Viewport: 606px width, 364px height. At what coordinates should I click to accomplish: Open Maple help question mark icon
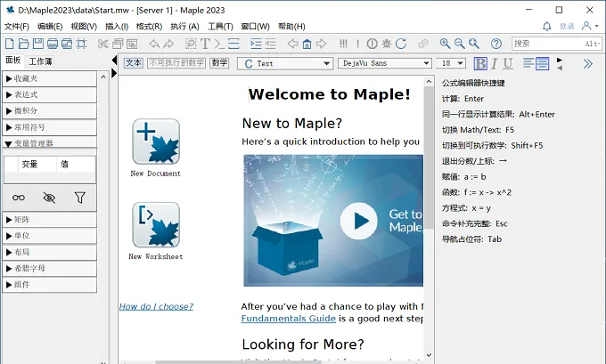[x=496, y=44]
